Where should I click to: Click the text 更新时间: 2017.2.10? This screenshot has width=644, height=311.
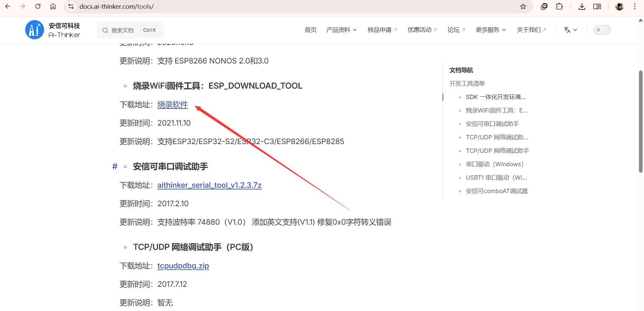154,204
